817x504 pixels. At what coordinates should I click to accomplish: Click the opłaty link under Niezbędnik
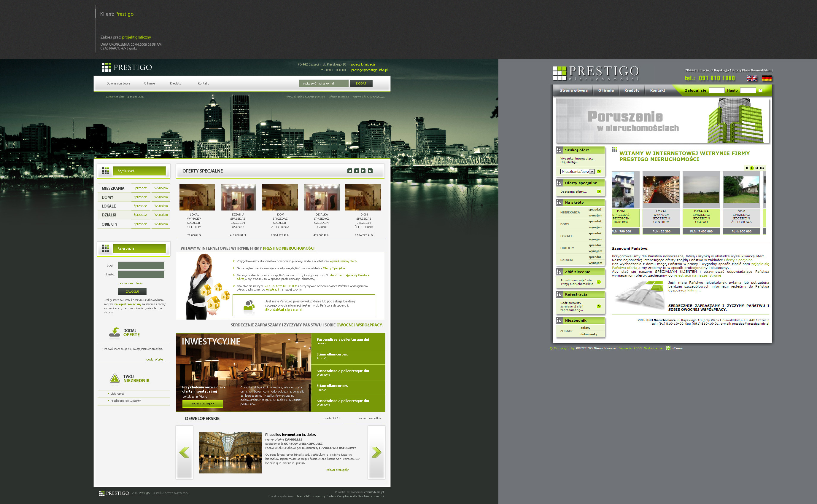coord(585,328)
